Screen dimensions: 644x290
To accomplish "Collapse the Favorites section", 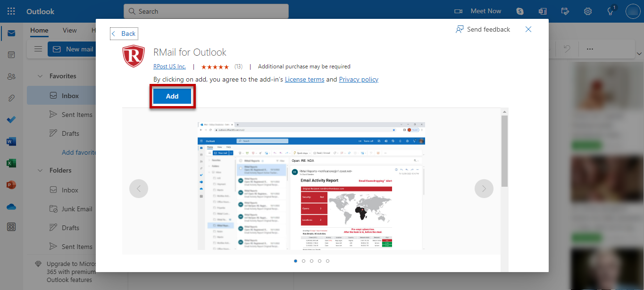I will 40,76.
